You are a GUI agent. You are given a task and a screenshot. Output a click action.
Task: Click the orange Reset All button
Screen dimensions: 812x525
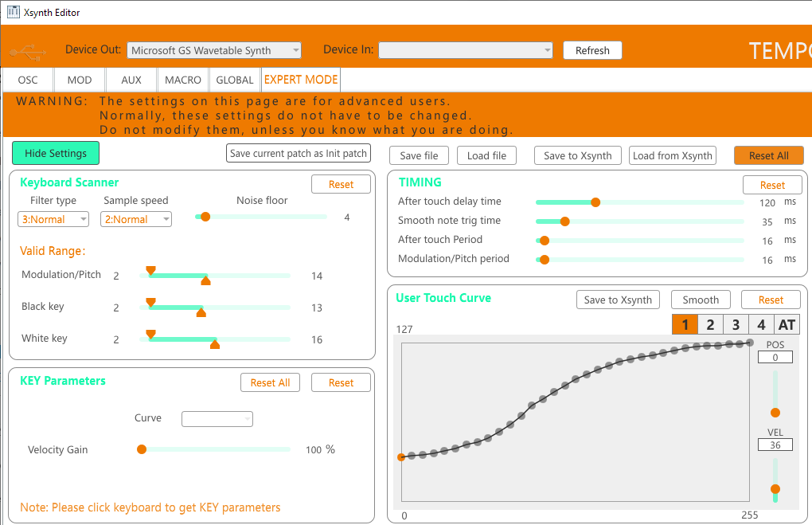pyautogui.click(x=769, y=155)
